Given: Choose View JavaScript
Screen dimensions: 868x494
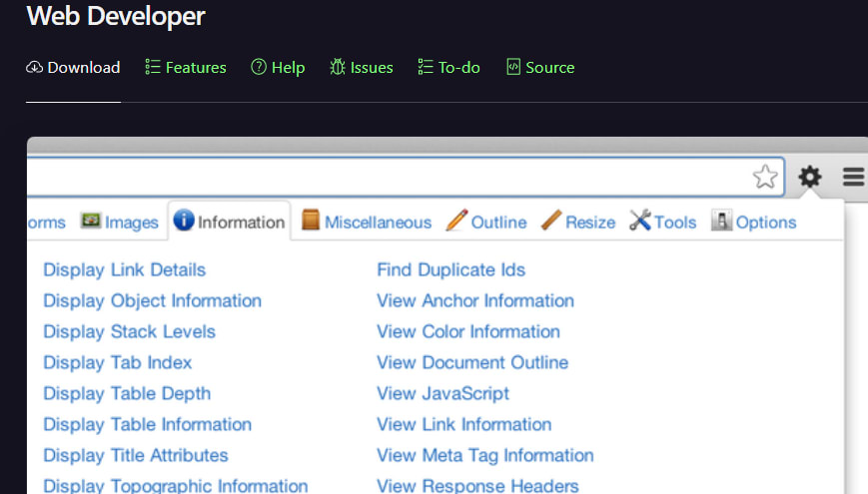Looking at the screenshot, I should 442,394.
